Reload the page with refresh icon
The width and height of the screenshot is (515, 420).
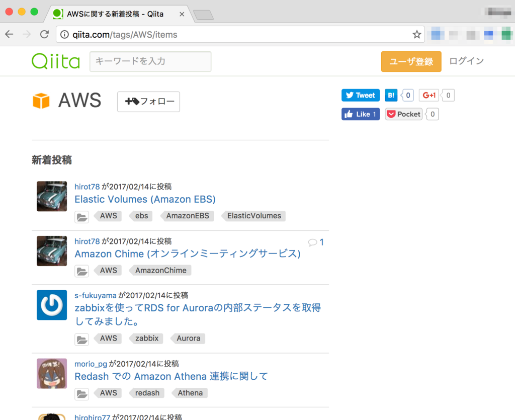point(44,34)
